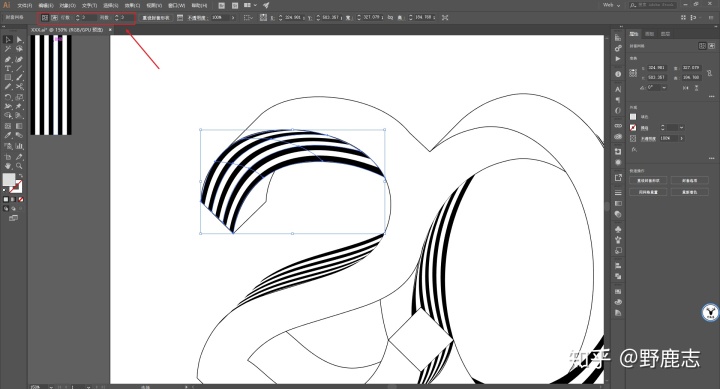Select the Direct Selection white arrow tool
This screenshot has height=389, width=720.
click(x=19, y=40)
